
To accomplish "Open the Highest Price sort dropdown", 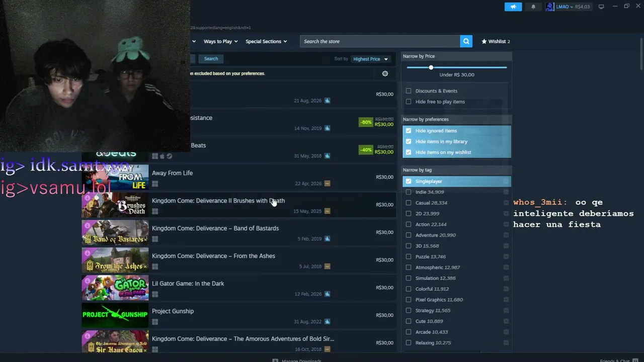I will [371, 59].
